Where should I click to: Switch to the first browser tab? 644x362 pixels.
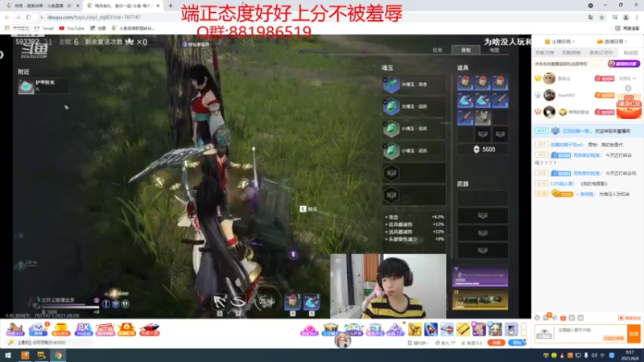[42, 6]
